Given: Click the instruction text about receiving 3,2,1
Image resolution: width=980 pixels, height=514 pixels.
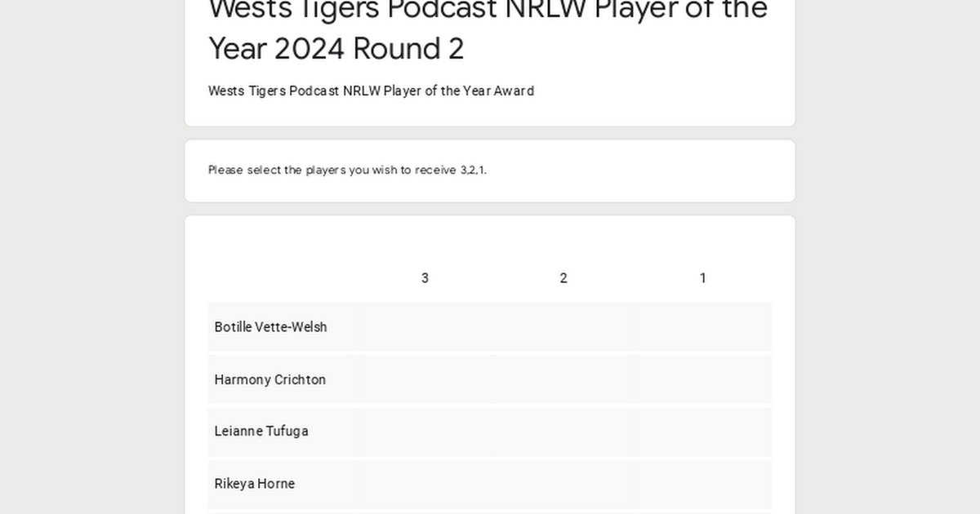Looking at the screenshot, I should tap(347, 170).
